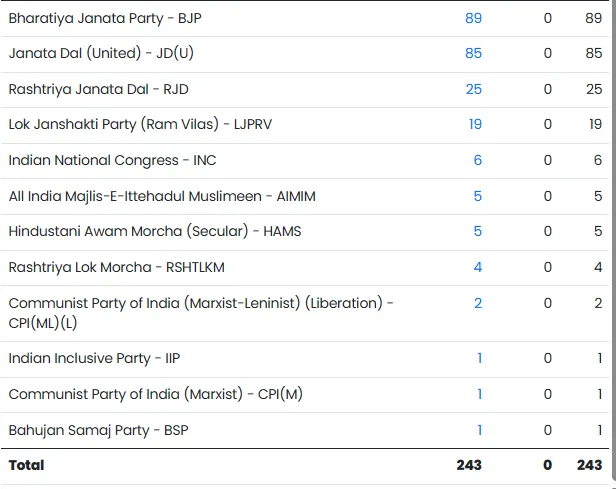Open CPI(M)'s 1 won seat link
The width and height of the screenshot is (616, 489).
(x=479, y=394)
